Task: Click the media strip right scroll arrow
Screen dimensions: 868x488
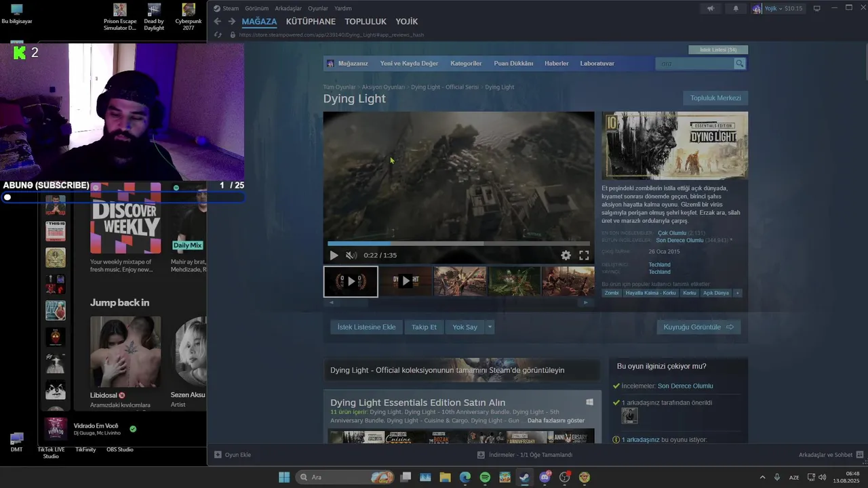Action: coord(586,302)
